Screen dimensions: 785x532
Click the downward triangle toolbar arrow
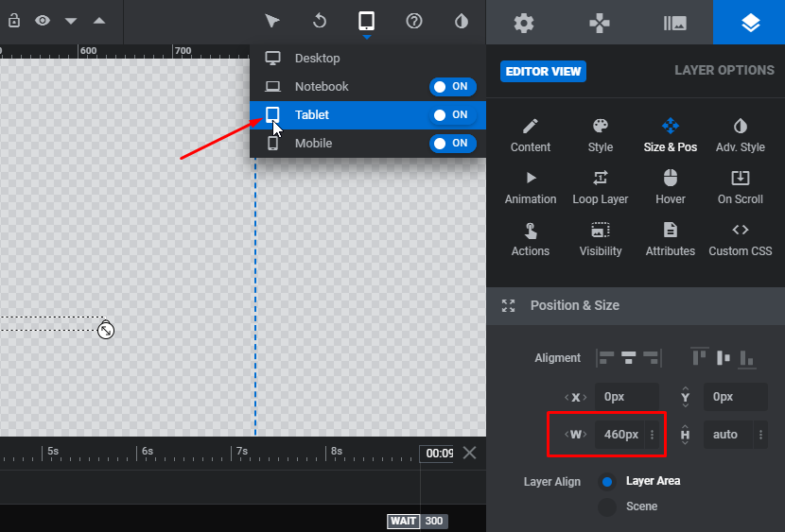[71, 21]
